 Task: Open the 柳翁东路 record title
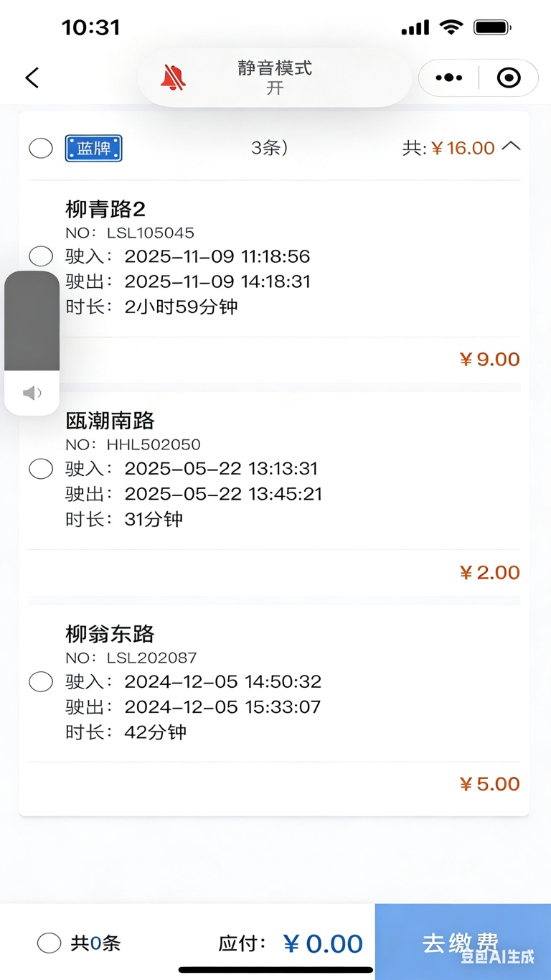point(110,634)
